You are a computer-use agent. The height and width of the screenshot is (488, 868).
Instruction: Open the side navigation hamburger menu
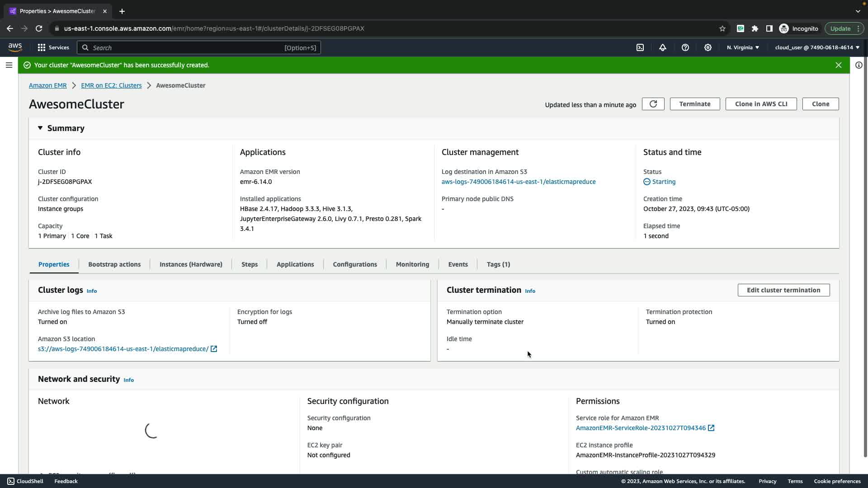pos(9,65)
